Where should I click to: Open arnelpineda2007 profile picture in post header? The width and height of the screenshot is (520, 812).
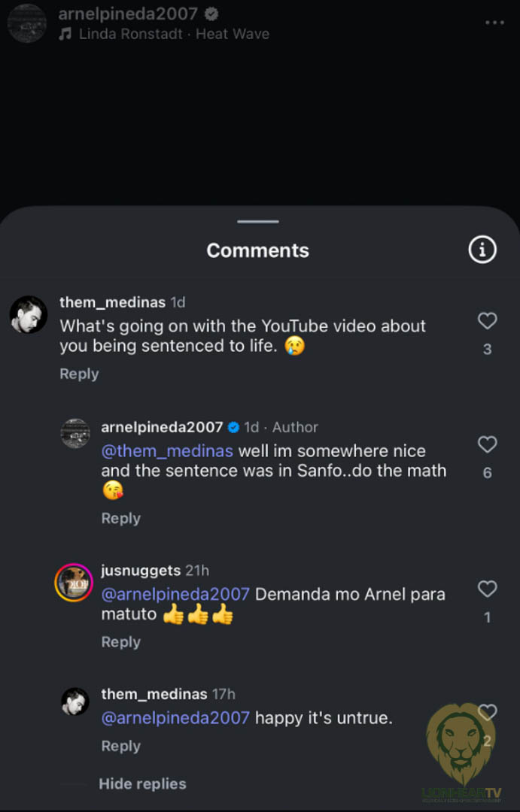click(27, 23)
